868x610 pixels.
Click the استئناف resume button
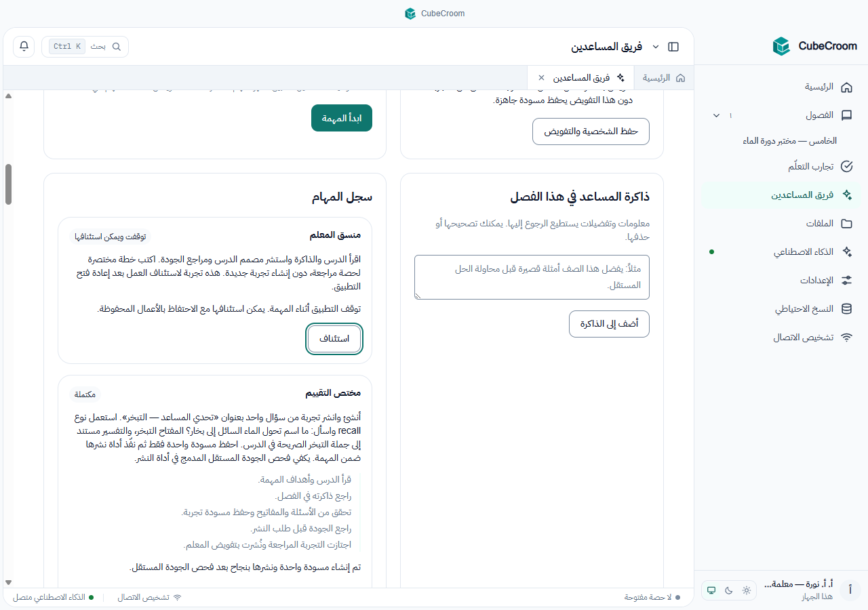[334, 339]
